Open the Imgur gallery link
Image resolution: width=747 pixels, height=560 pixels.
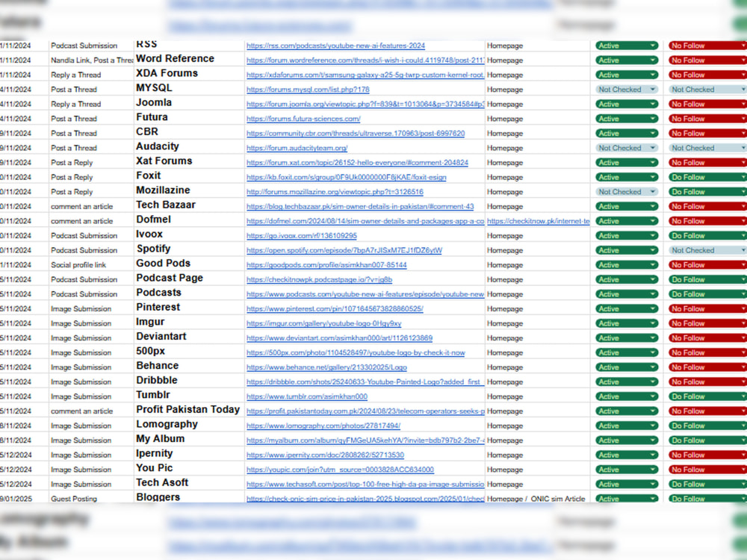point(324,324)
